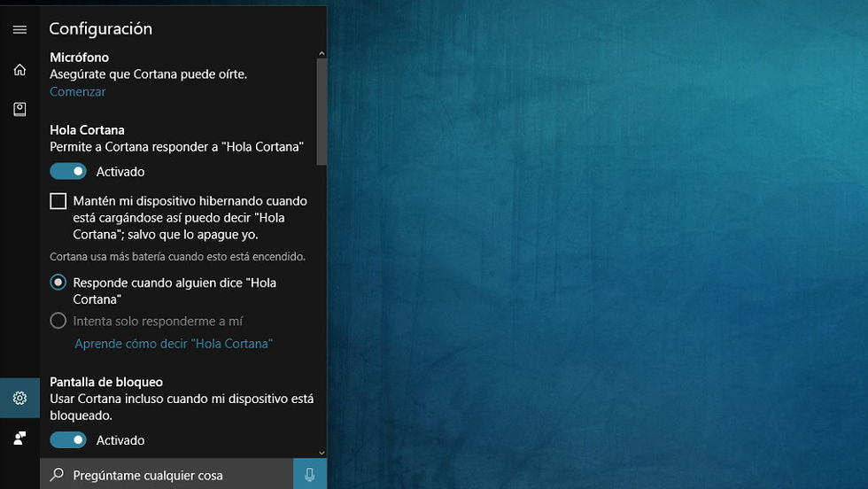The image size is (868, 489).
Task: Click the settings panel scrollbar thumb
Action: tap(322, 112)
